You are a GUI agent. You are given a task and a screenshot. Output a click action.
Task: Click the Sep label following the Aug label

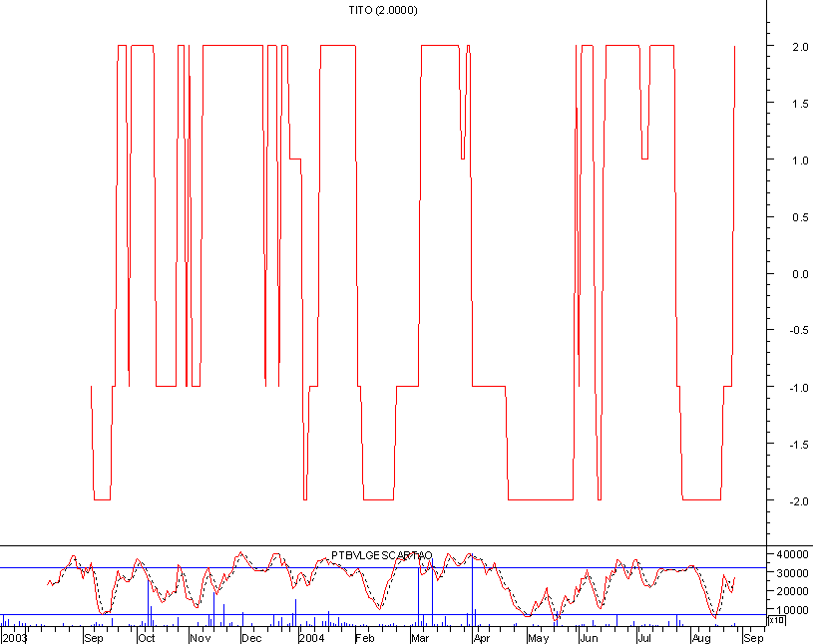(753, 638)
